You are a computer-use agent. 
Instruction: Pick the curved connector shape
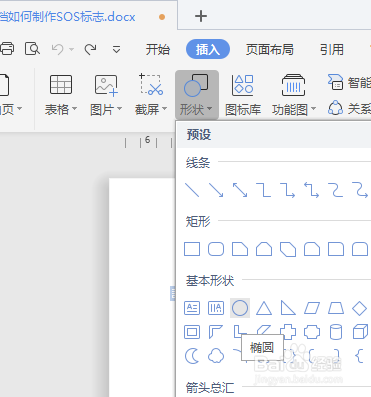tap(336, 190)
